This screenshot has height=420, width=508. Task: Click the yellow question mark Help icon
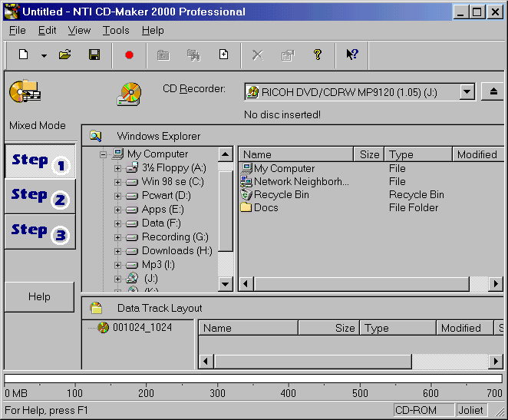coord(318,55)
